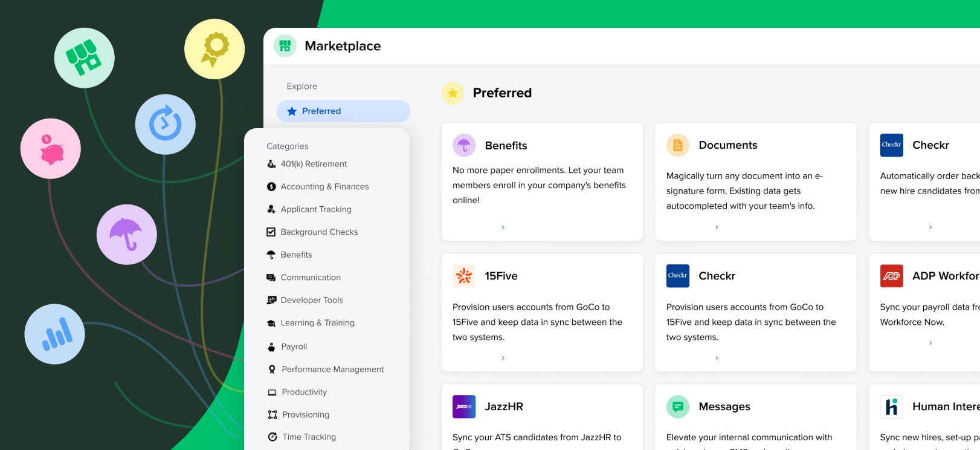Click the Checkr logo in top row card

coord(892,145)
